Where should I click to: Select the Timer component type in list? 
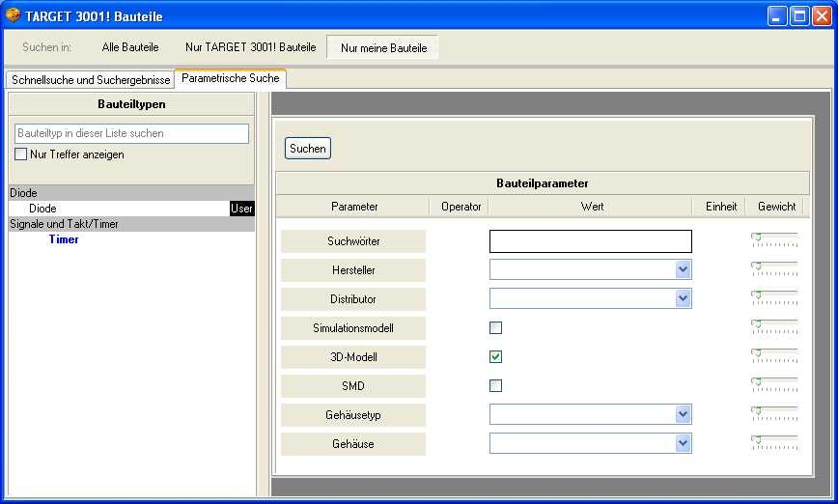64,239
